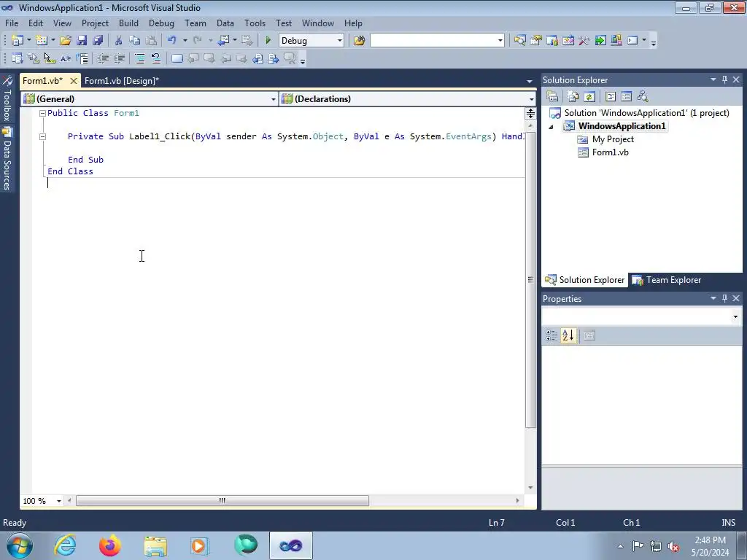Save Form1.vb with the floppy icon

click(82, 41)
